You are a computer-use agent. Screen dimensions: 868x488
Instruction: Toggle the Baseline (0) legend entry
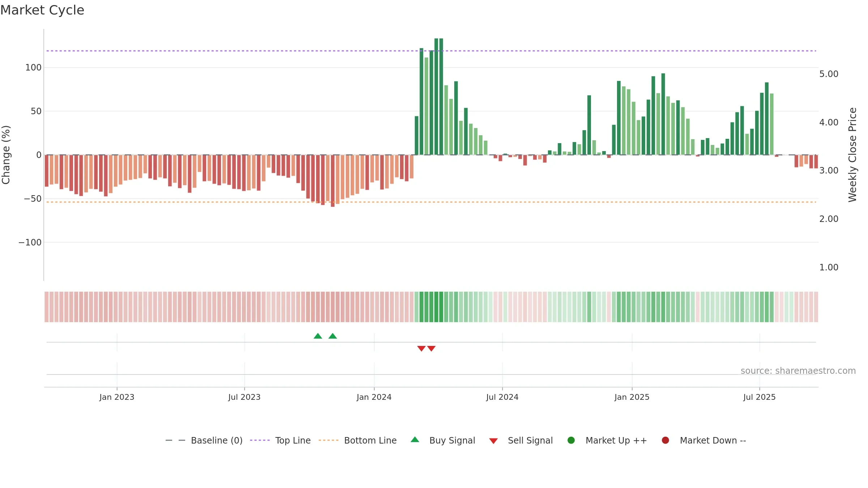(204, 440)
